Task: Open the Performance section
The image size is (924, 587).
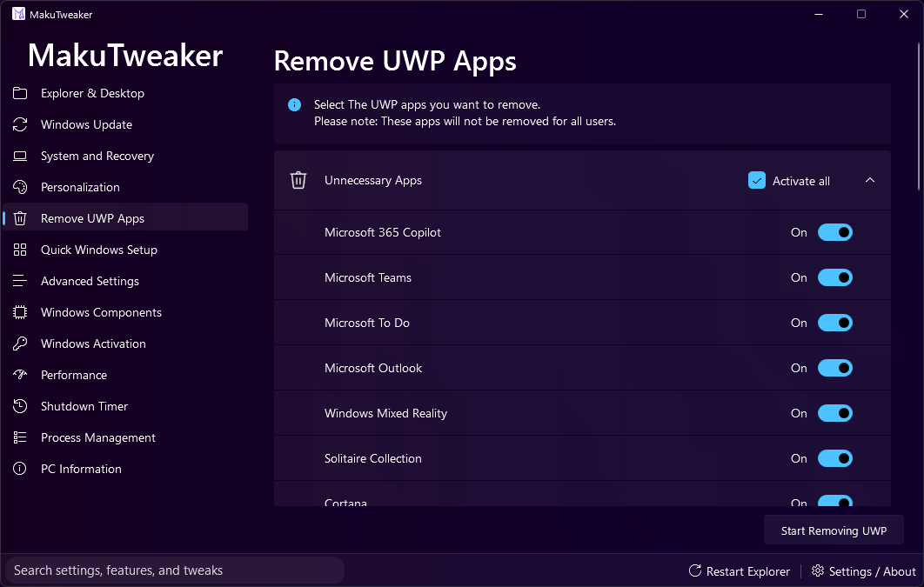Action: coord(125,375)
